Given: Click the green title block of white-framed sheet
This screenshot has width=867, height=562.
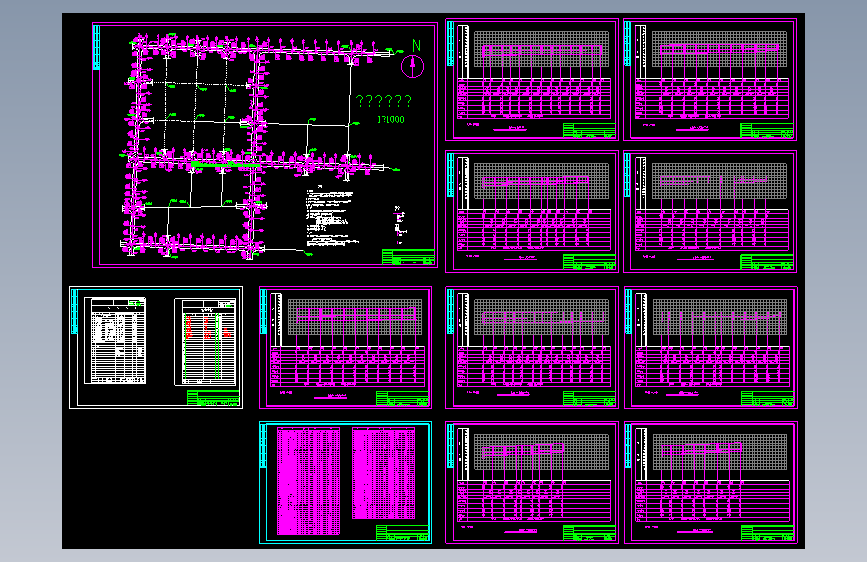Looking at the screenshot, I should 213,398.
